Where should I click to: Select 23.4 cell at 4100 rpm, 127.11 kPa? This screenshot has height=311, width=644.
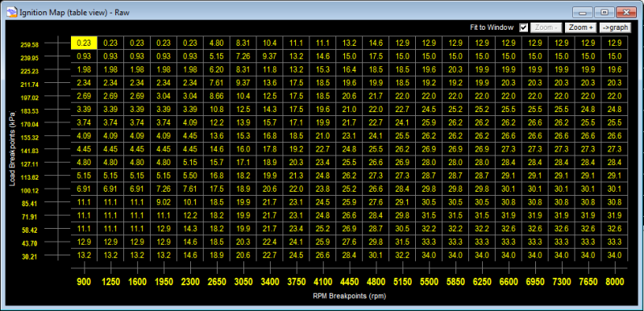[x=323, y=162]
